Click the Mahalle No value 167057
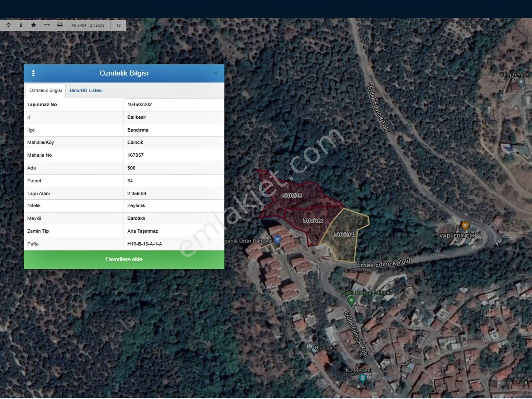Image resolution: width=532 pixels, height=399 pixels. click(135, 155)
